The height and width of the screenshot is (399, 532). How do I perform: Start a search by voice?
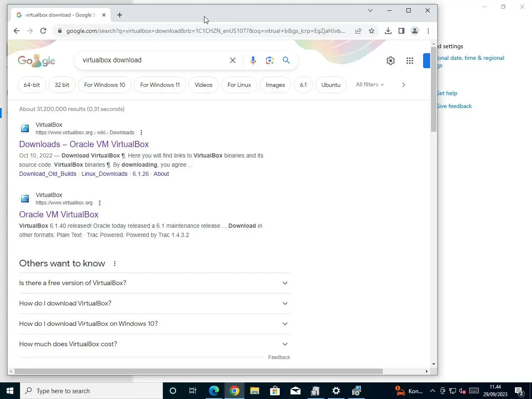point(253,60)
